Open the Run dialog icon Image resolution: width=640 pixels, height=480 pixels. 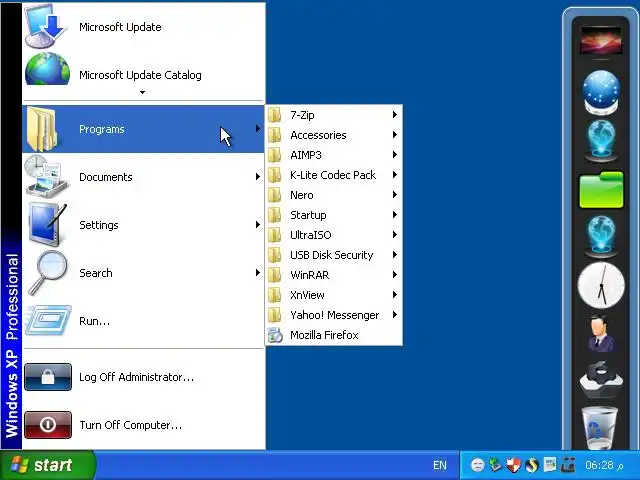tap(48, 320)
